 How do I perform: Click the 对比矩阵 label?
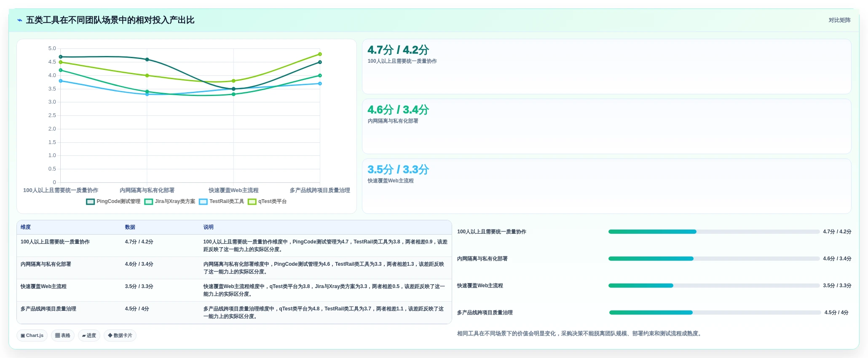[x=839, y=20]
